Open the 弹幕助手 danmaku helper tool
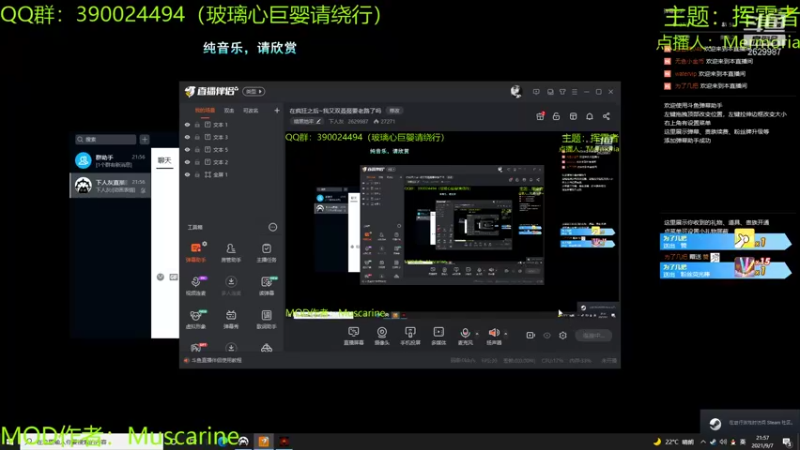The width and height of the screenshot is (800, 450). [x=195, y=253]
